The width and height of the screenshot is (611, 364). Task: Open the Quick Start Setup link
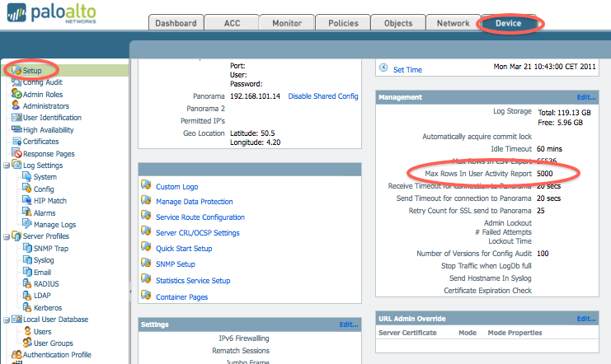tap(184, 249)
